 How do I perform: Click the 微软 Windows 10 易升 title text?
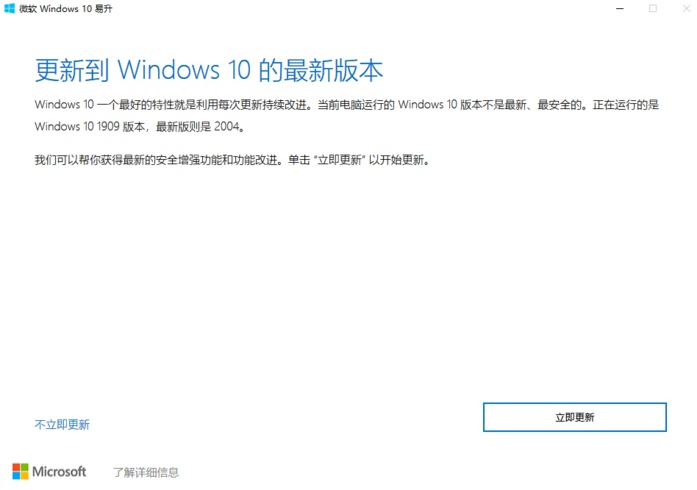pyautogui.click(x=66, y=8)
